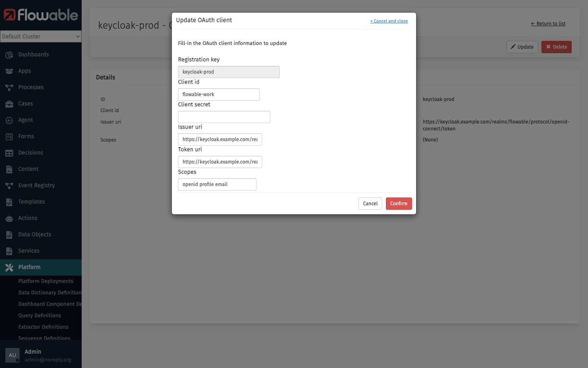Screen dimensions: 588x368
Task: Switch to the Details tab
Action: pos(105,77)
